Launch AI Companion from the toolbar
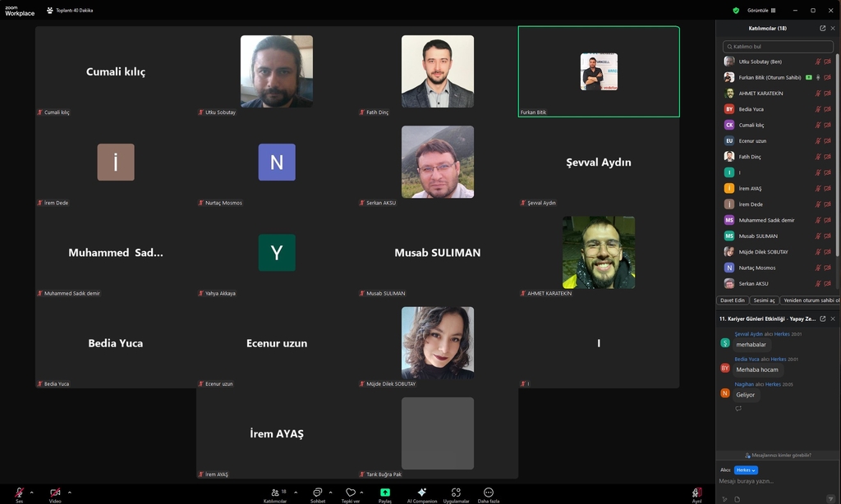This screenshot has width=841, height=504. tap(422, 495)
